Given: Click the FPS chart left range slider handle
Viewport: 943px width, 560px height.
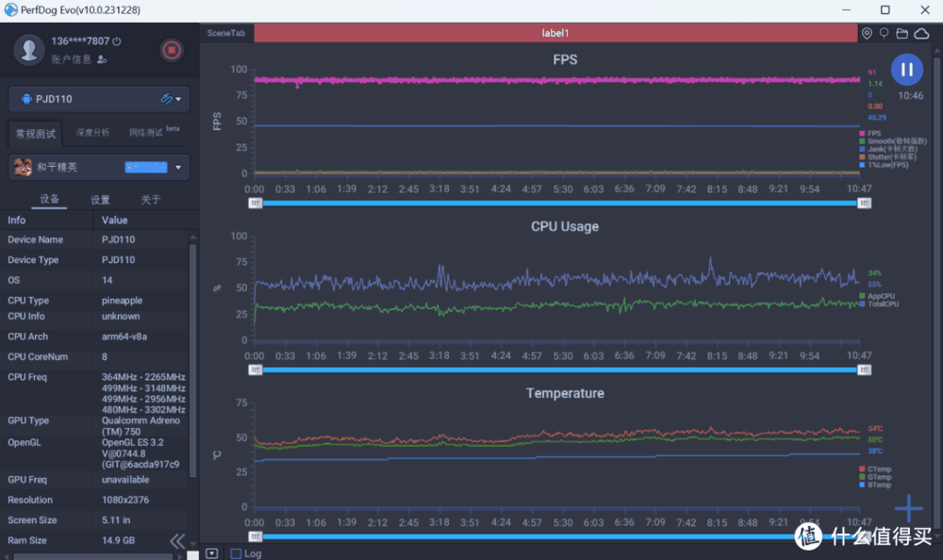Looking at the screenshot, I should coord(256,203).
